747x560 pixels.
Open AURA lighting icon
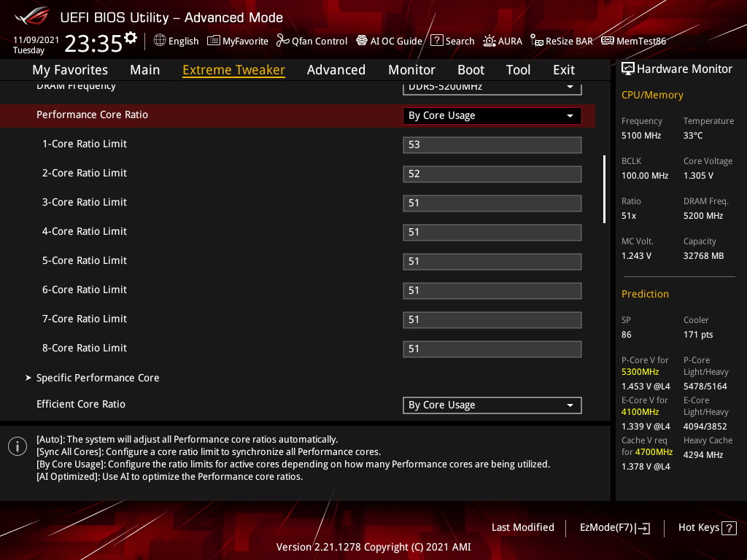coord(489,41)
